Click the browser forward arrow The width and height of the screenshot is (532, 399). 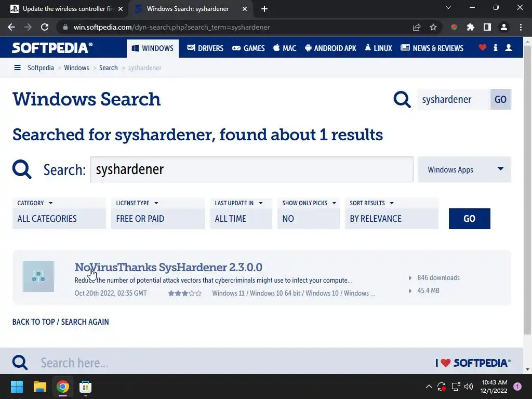coord(28,27)
